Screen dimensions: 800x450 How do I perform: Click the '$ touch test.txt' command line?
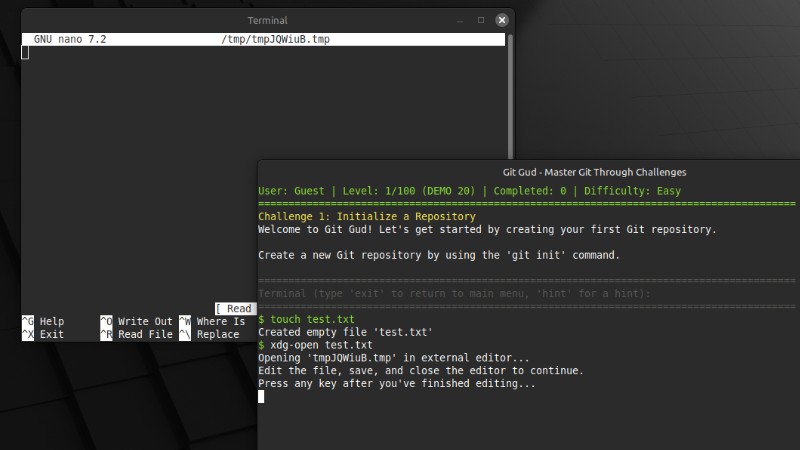pos(306,319)
